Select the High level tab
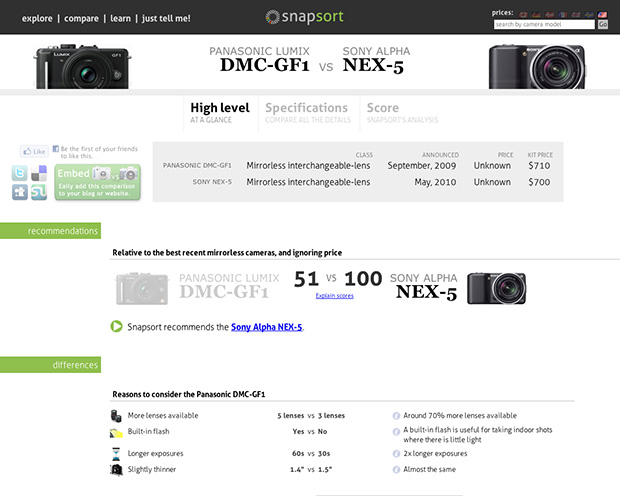 220,113
